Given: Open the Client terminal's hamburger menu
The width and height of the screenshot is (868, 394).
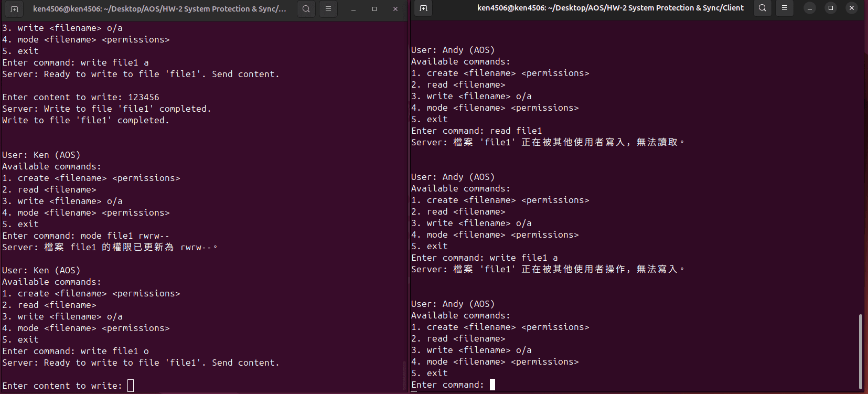Looking at the screenshot, I should click(785, 8).
